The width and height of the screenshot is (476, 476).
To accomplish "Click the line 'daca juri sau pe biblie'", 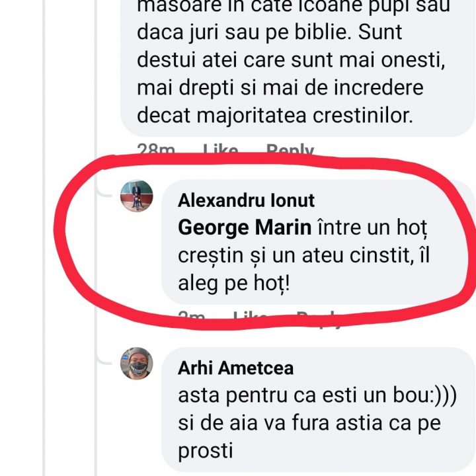I will [269, 32].
